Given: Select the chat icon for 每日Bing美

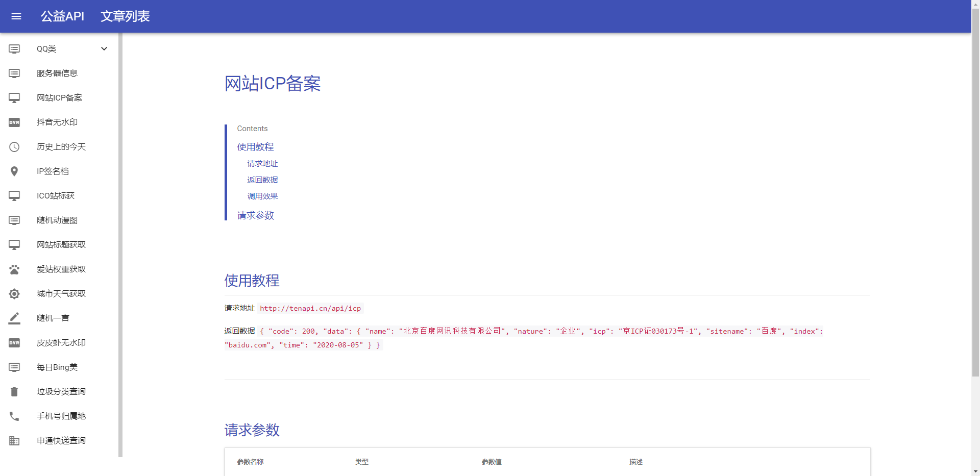Looking at the screenshot, I should [x=14, y=367].
